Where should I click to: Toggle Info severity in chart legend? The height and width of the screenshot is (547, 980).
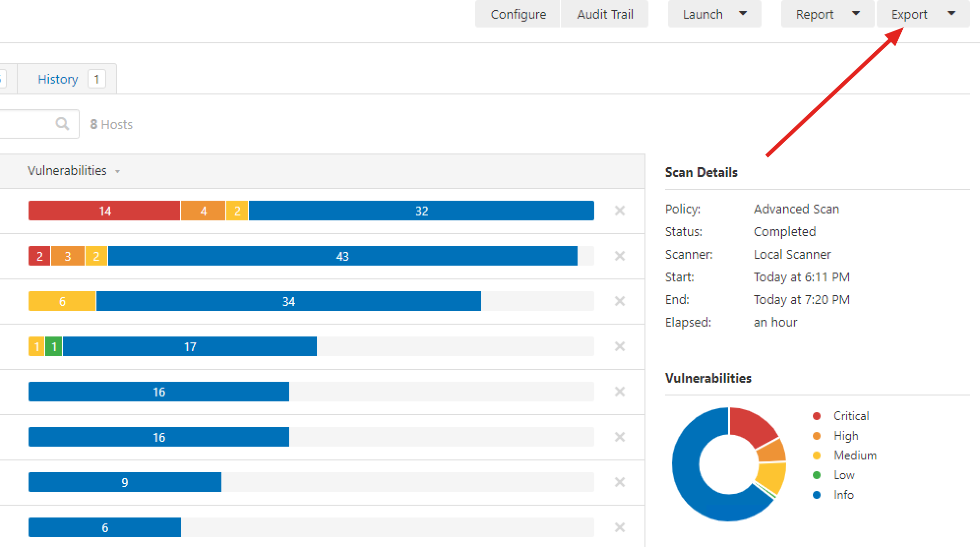843,495
